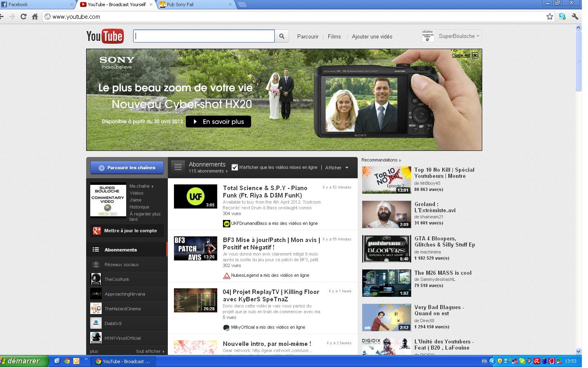Open Chrome quick launch icon in taskbar
Screen dimensions: 588x368
coord(67,361)
